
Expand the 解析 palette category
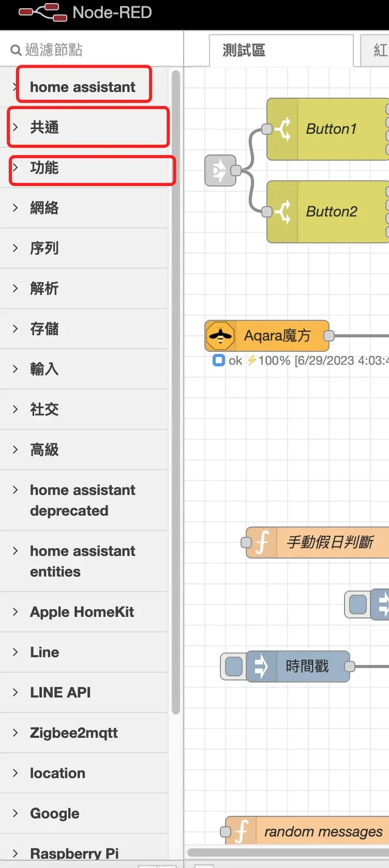[84, 288]
